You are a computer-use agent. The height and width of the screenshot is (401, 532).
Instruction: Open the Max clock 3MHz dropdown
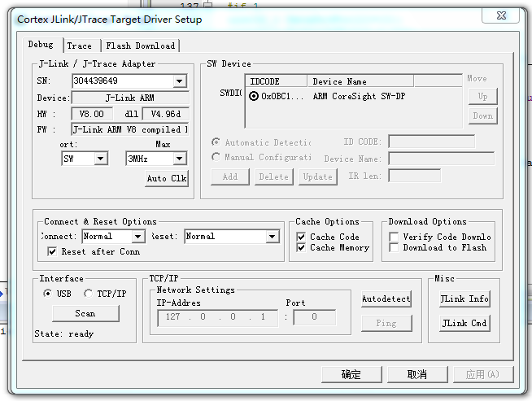coord(179,159)
